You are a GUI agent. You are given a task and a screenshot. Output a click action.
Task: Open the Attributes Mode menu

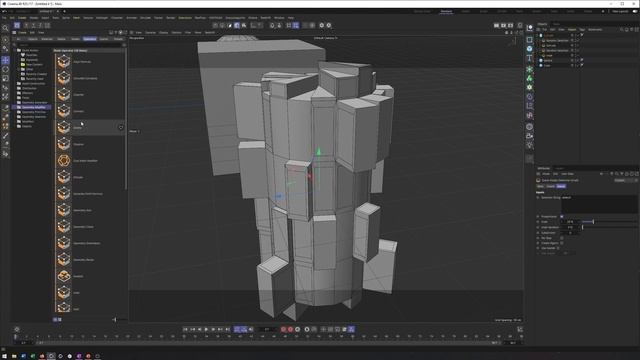click(x=546, y=174)
